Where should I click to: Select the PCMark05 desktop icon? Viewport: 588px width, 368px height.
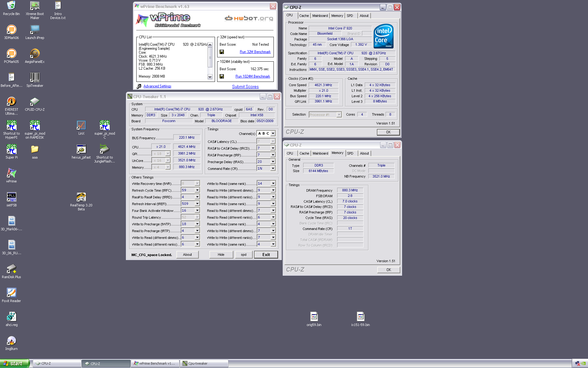[x=11, y=56]
